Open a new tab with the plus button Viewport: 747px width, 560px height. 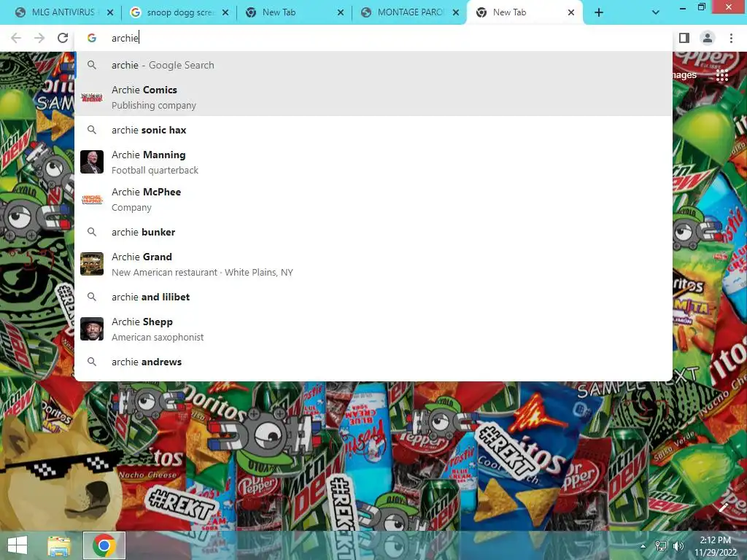pos(599,13)
